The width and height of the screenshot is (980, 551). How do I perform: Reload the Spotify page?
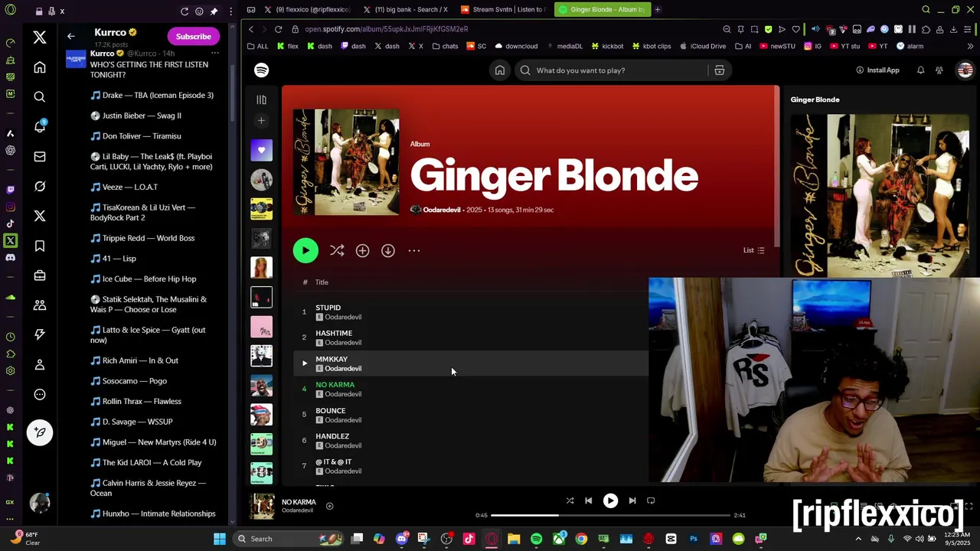click(x=278, y=29)
